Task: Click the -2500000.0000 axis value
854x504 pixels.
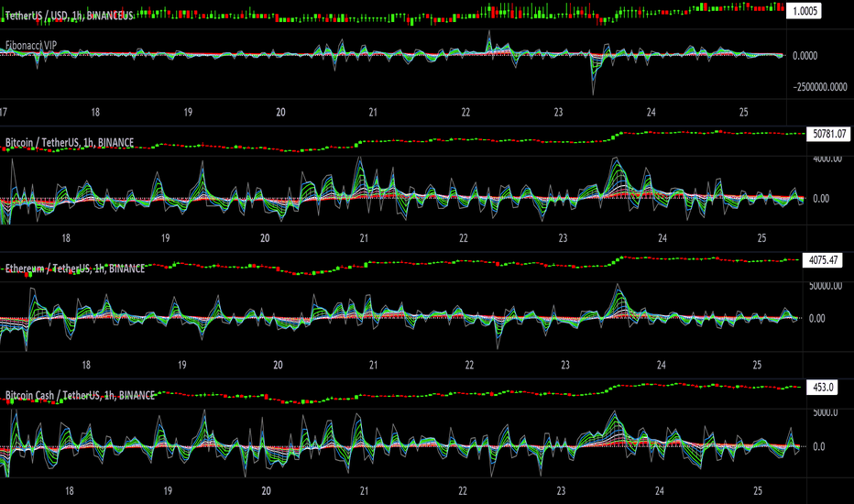Action: pyautogui.click(x=820, y=87)
